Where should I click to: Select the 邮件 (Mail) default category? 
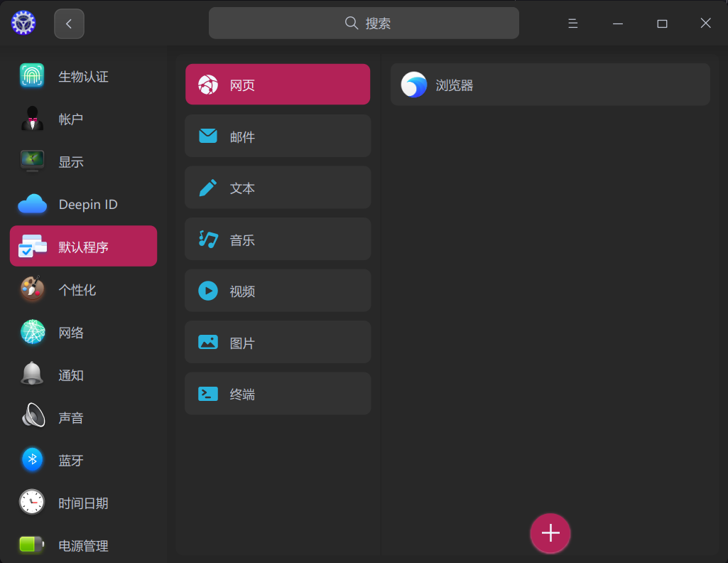tap(277, 136)
